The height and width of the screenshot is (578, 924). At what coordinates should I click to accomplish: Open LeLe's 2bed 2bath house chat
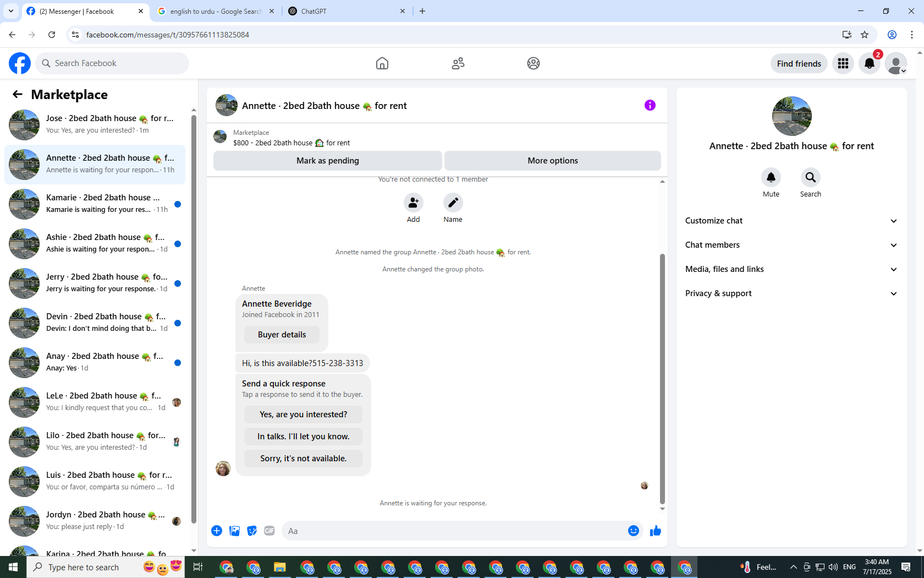95,402
